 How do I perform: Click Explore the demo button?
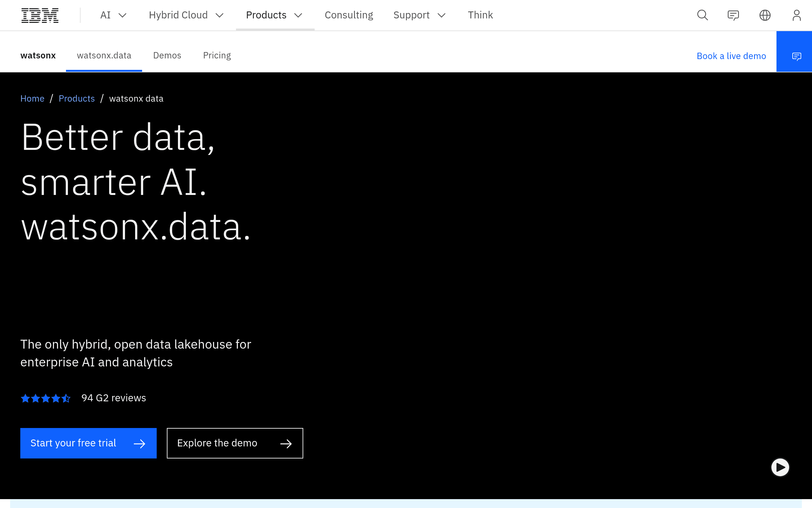click(x=235, y=443)
